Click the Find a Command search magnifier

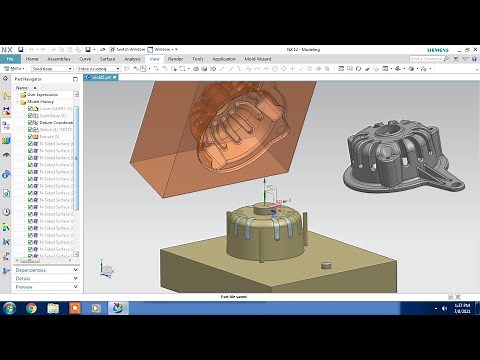pos(447,59)
